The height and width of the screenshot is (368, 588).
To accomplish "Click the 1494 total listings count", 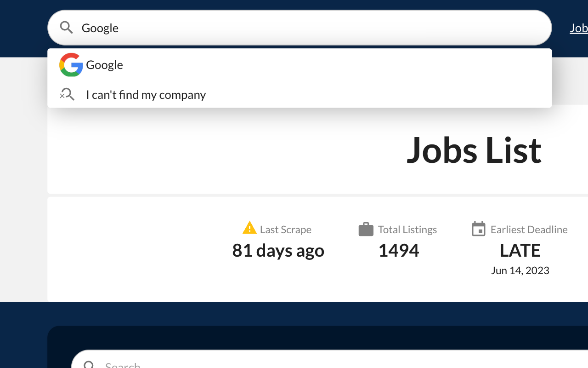I will coord(399,251).
